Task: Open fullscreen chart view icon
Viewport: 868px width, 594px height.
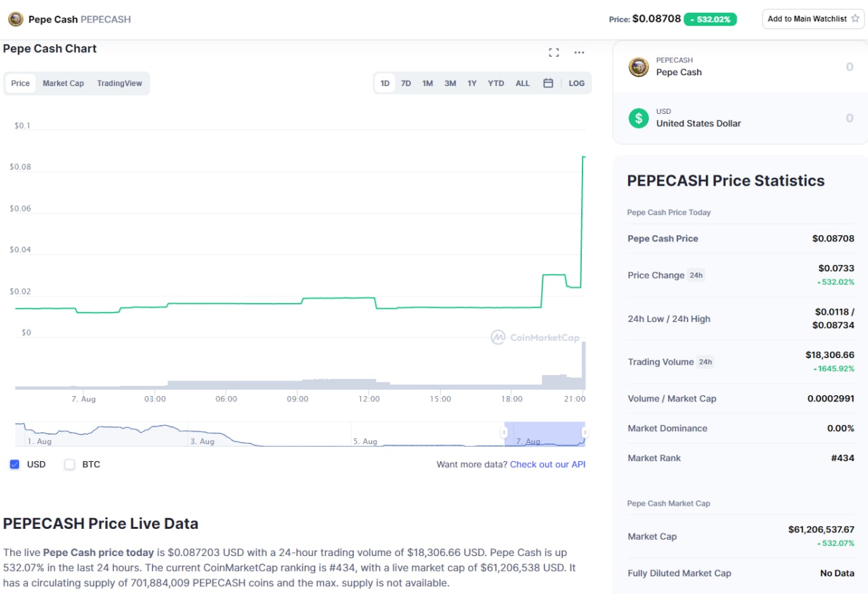Action: coord(554,53)
